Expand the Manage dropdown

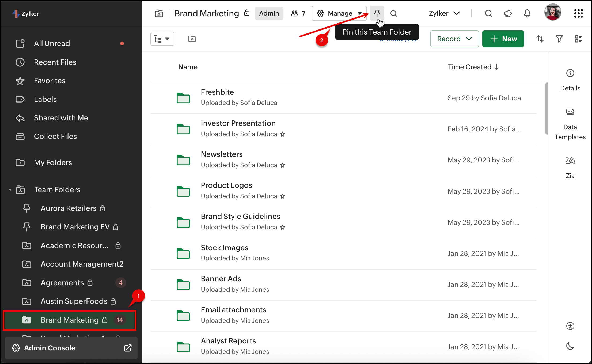(x=339, y=13)
